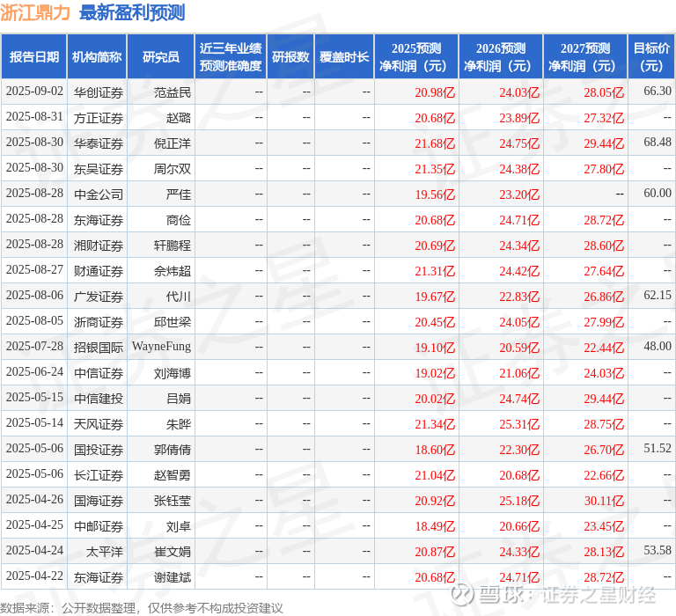Image resolution: width=676 pixels, height=616 pixels.
Task: Click 财通证券 institution cell
Action: [99, 271]
